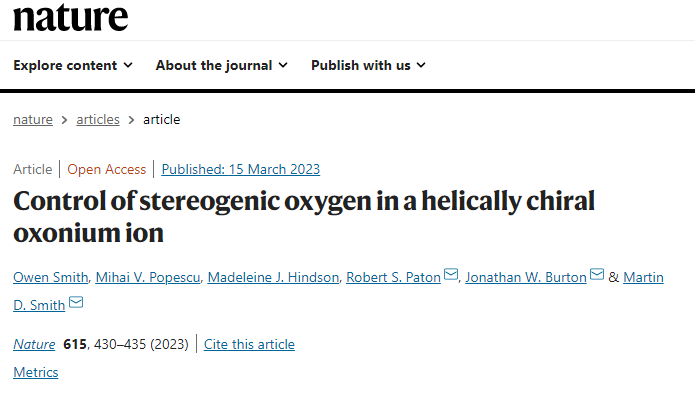The height and width of the screenshot is (399, 695).
Task: Open the articles breadcrumb link
Action: [98, 120]
